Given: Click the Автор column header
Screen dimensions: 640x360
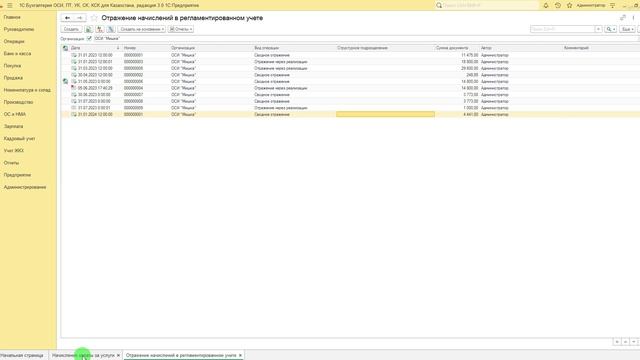Looking at the screenshot, I should [486, 48].
